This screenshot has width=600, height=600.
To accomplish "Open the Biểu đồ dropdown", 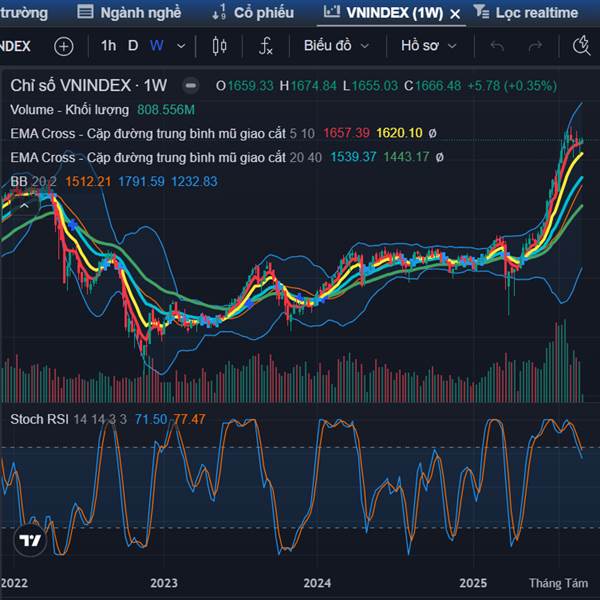I will [x=336, y=47].
